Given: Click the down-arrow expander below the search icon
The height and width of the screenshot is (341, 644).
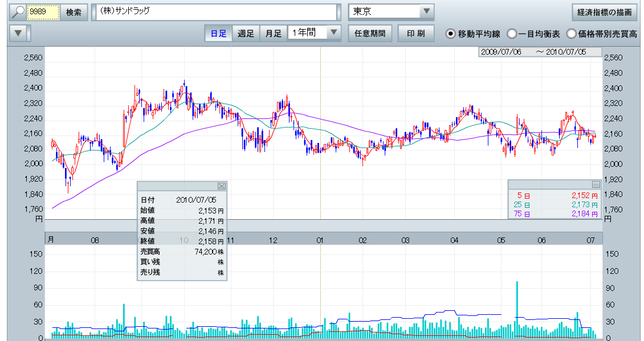Looking at the screenshot, I should (x=19, y=33).
